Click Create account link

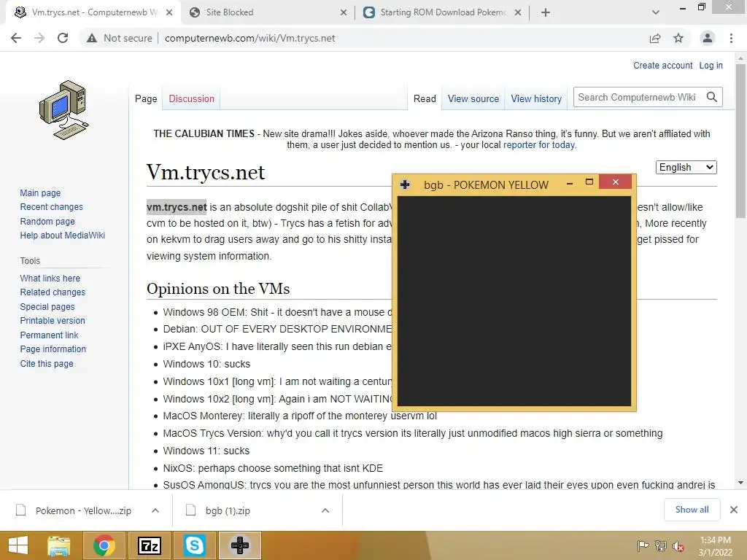tap(662, 65)
